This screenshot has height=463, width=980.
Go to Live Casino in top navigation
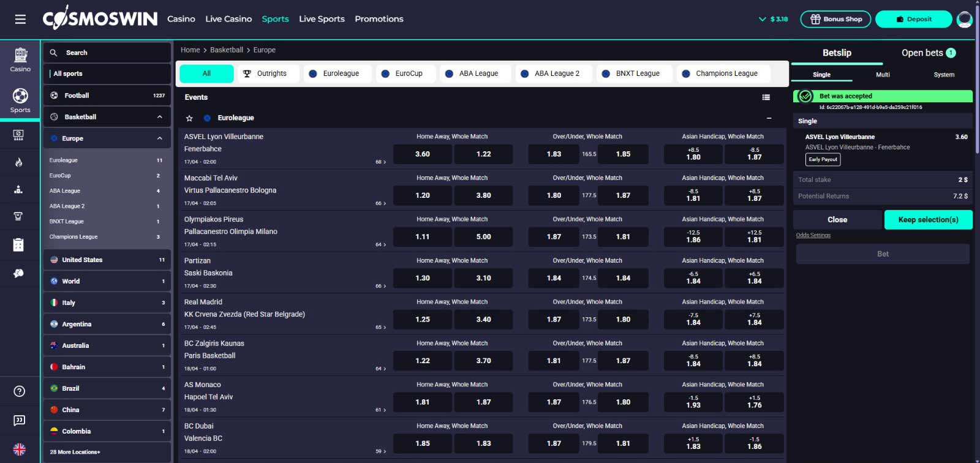pyautogui.click(x=228, y=19)
